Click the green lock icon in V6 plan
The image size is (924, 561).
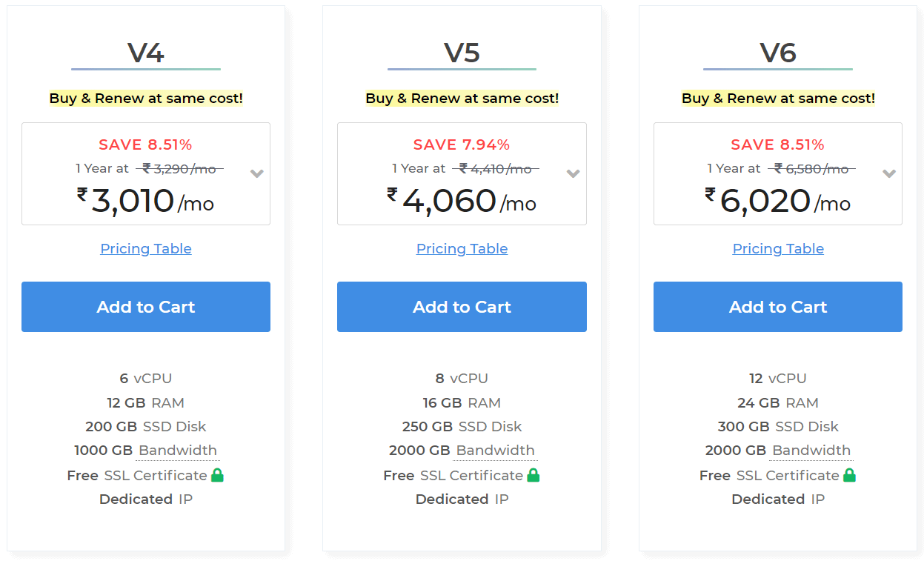coord(849,475)
